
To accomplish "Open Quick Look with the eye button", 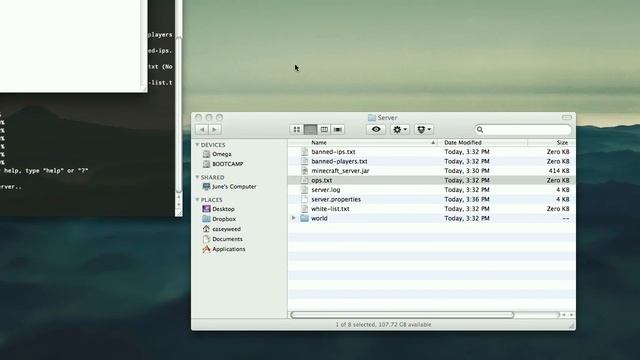I will (x=376, y=129).
